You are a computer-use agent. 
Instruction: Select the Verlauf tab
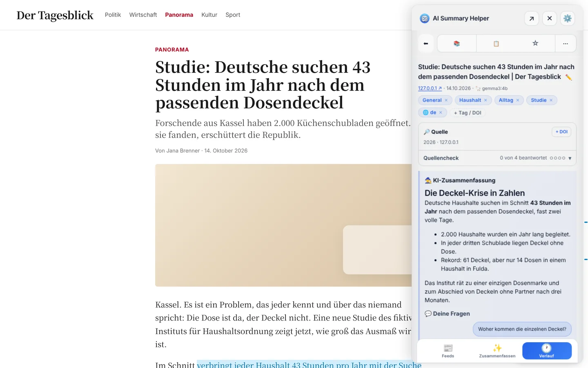coord(547,351)
